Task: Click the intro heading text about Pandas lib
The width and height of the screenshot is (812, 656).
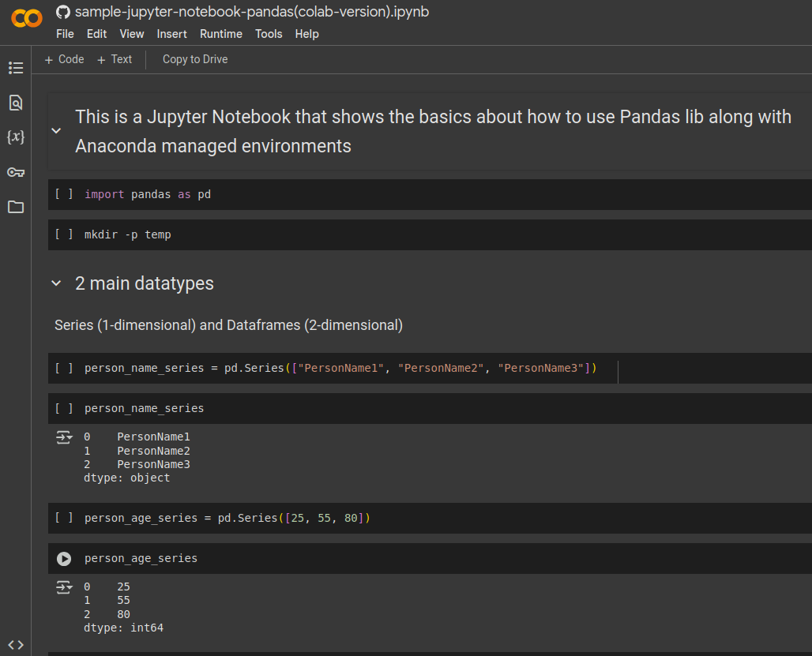Action: [434, 131]
